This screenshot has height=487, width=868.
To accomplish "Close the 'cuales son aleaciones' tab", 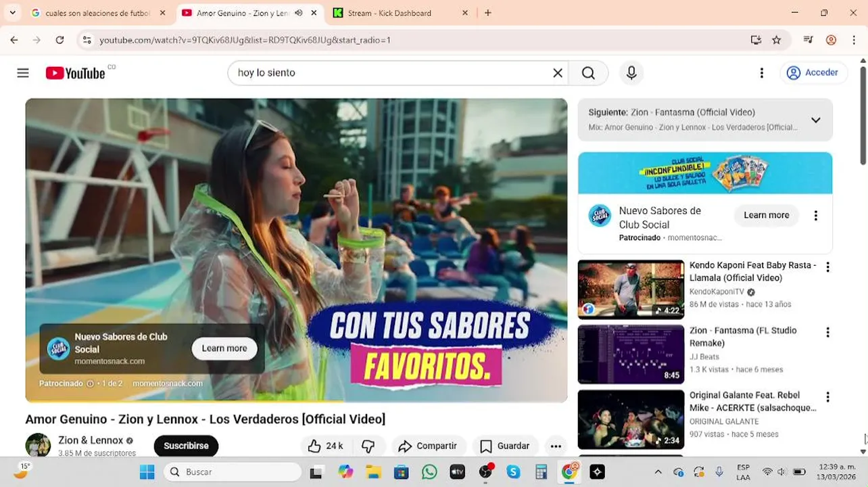I will tap(162, 13).
